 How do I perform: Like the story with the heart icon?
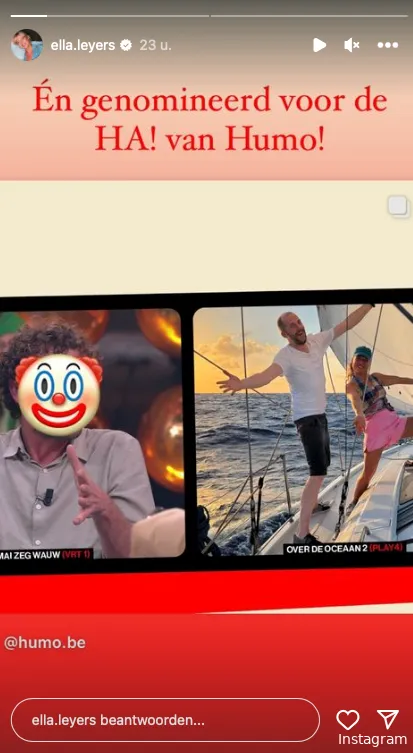pos(348,720)
